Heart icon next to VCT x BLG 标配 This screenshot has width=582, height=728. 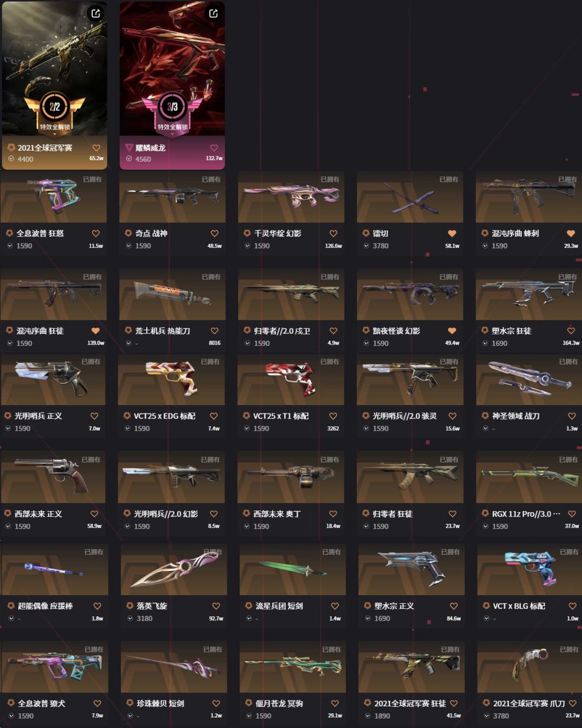[x=572, y=606]
